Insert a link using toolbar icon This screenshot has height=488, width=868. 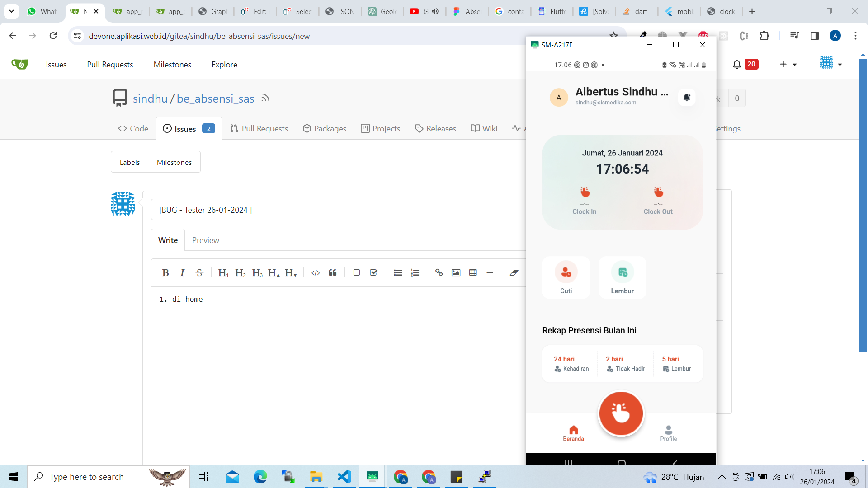[x=439, y=272]
